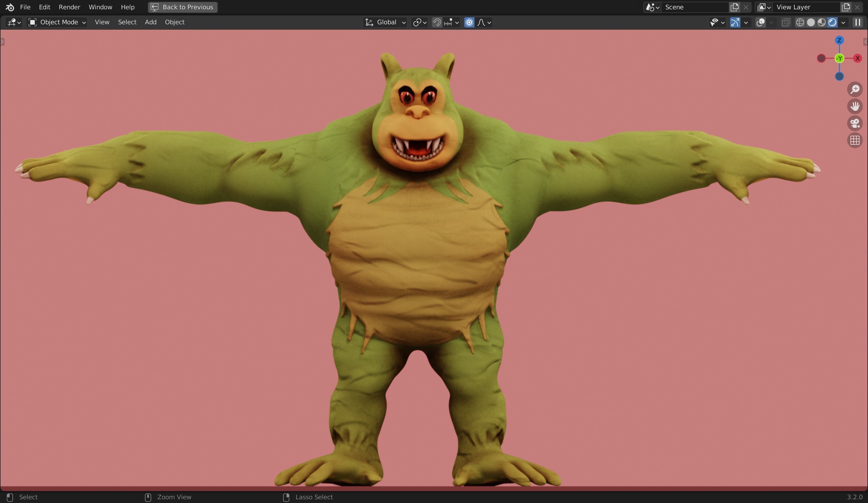
Task: Click the Lasso Select mouse hint icon
Action: pos(286,497)
